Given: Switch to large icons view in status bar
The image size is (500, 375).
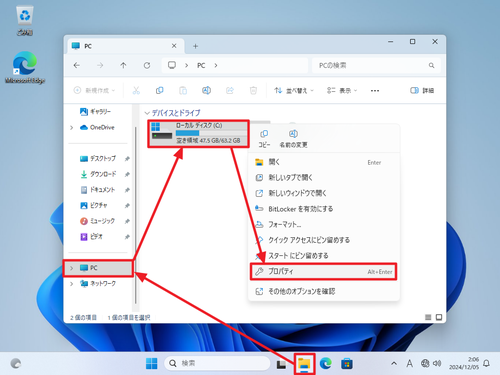Looking at the screenshot, I should [x=439, y=317].
